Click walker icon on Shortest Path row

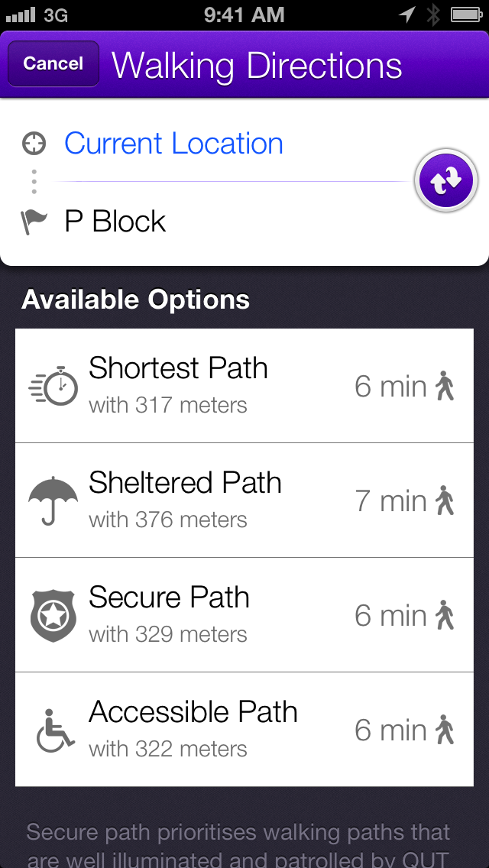pyautogui.click(x=445, y=386)
